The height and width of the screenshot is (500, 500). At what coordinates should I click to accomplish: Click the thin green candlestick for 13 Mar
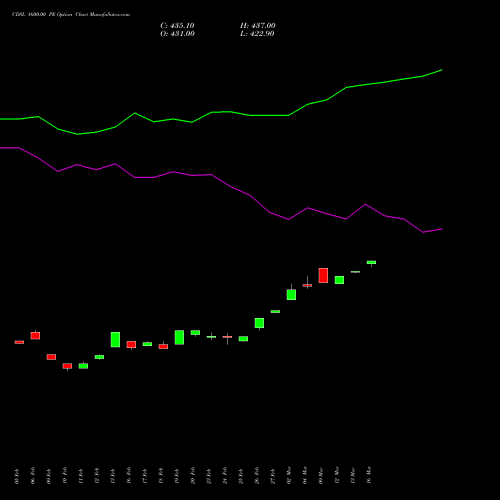pos(355,272)
